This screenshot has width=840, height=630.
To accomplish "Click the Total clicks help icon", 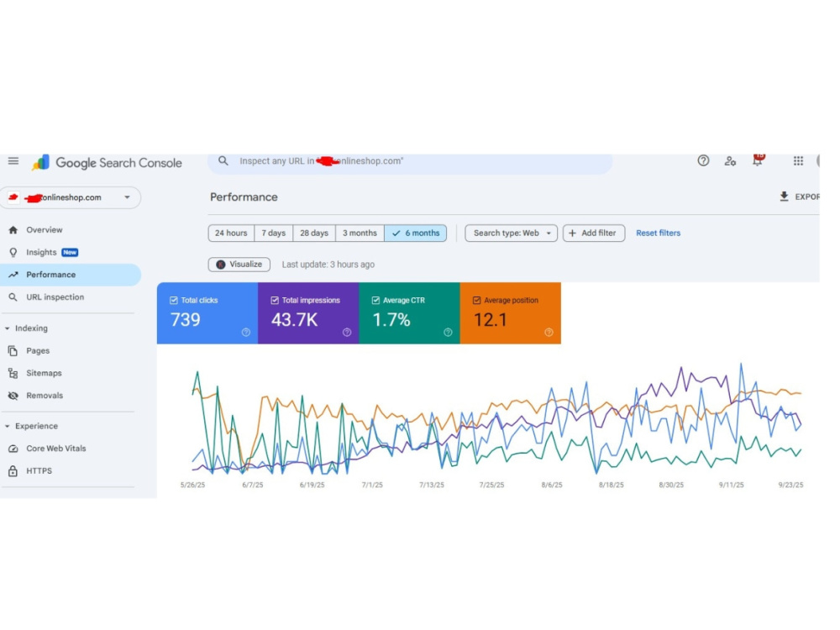I will [x=246, y=333].
